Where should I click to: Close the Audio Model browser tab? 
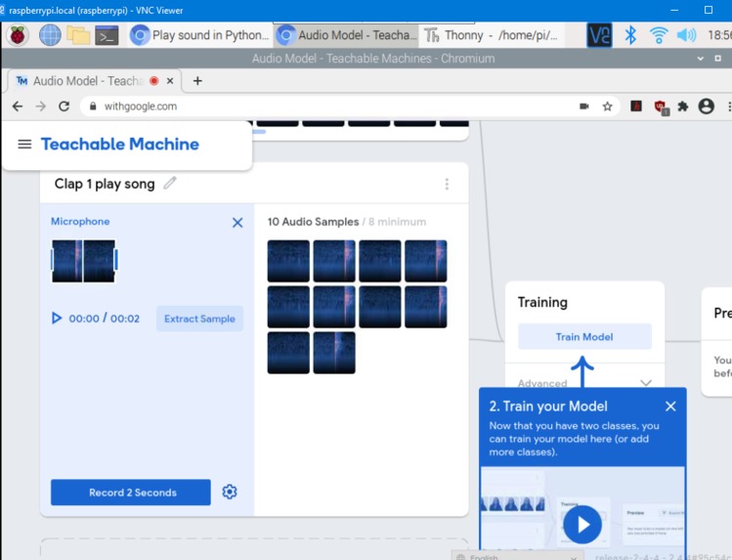pyautogui.click(x=170, y=81)
